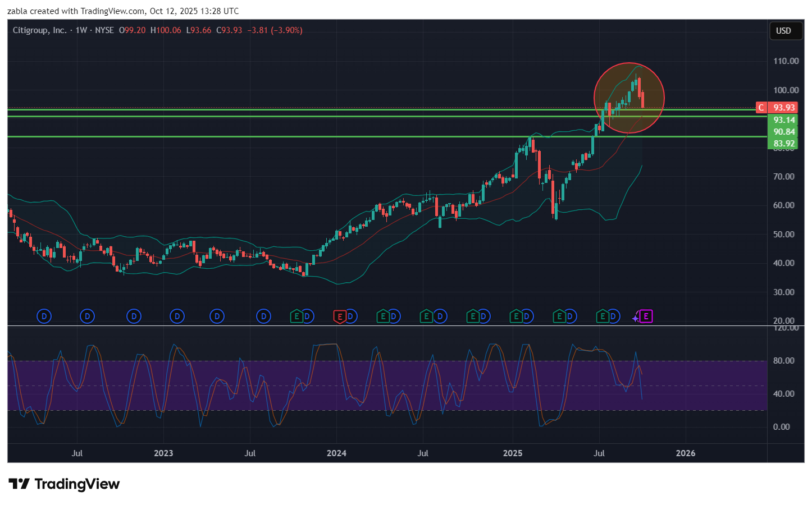Click the red C marker beside price
Screen dimensions: 812x505
click(761, 108)
